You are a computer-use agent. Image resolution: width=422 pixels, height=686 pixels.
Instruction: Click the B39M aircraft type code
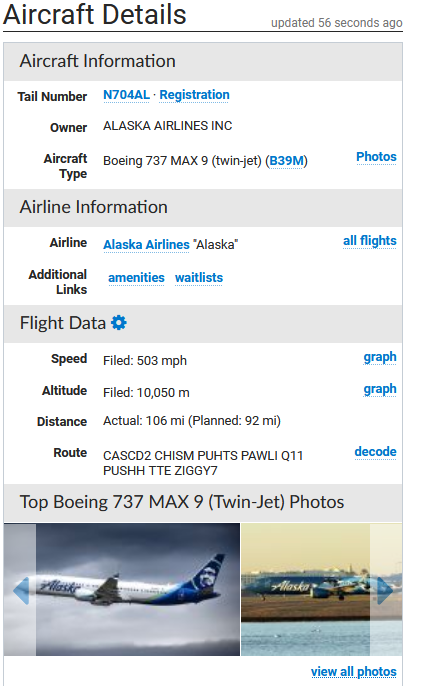point(286,161)
